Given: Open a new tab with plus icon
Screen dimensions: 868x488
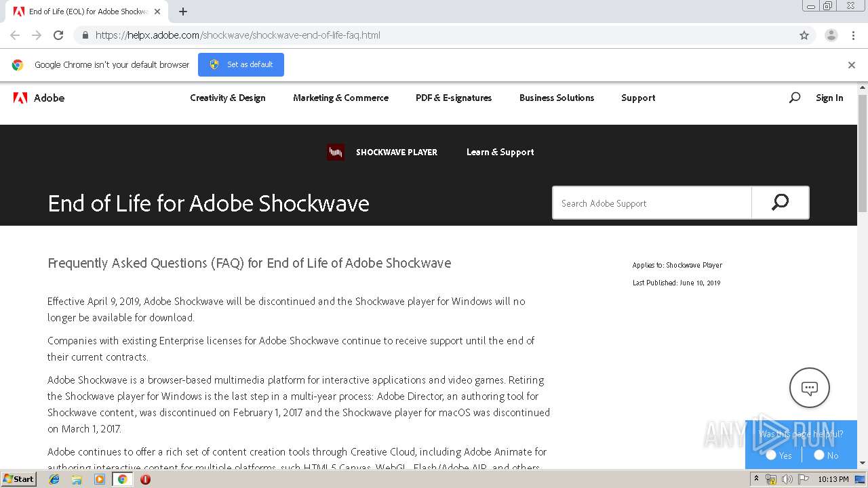Looking at the screenshot, I should [x=183, y=12].
